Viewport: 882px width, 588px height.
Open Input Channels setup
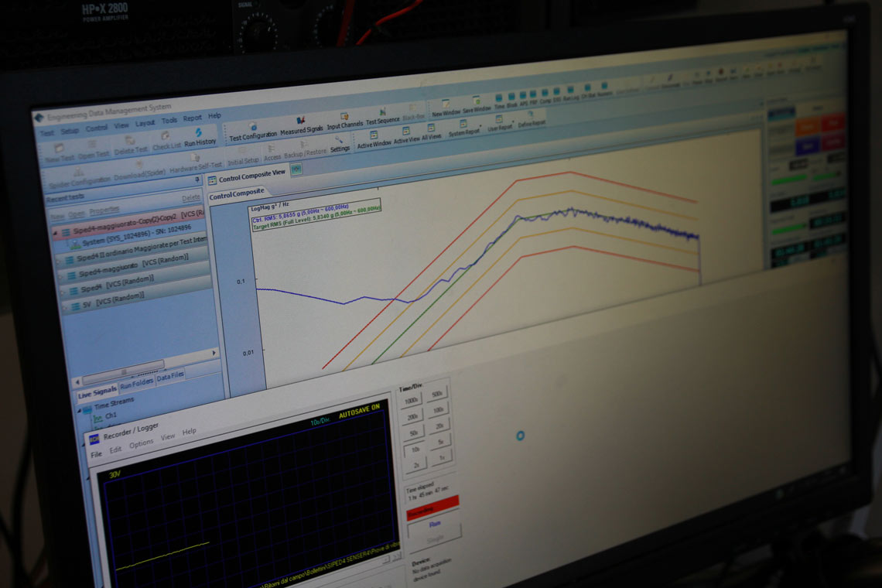(x=345, y=121)
